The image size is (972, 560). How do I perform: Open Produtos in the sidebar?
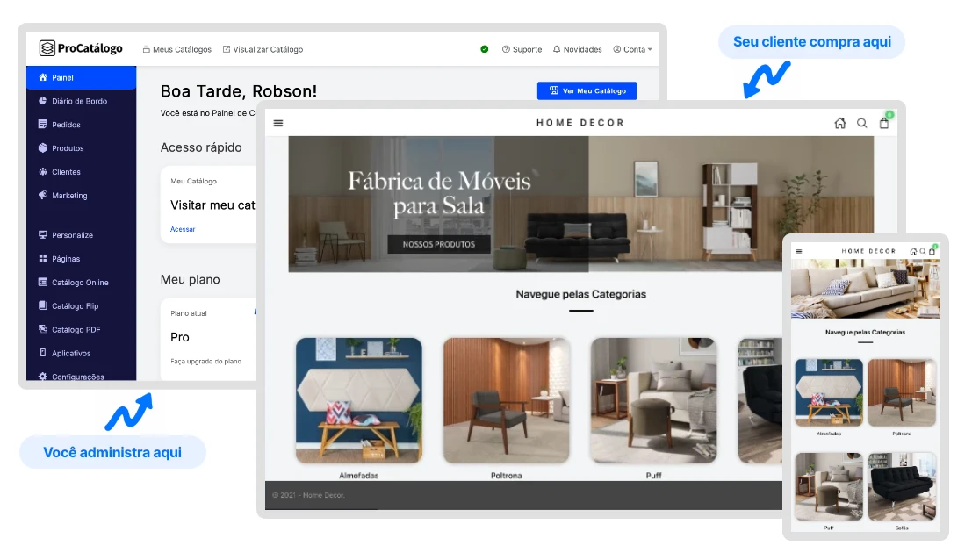pyautogui.click(x=68, y=148)
